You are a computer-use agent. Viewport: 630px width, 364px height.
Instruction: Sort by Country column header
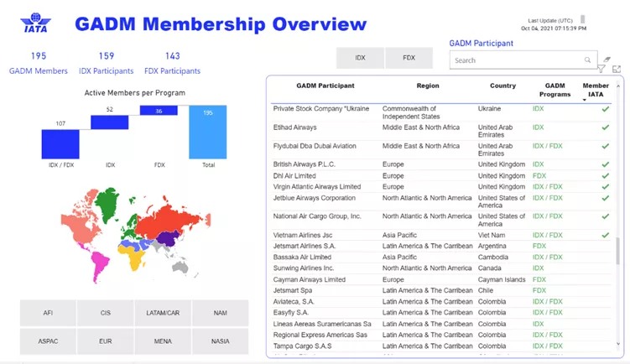(502, 86)
